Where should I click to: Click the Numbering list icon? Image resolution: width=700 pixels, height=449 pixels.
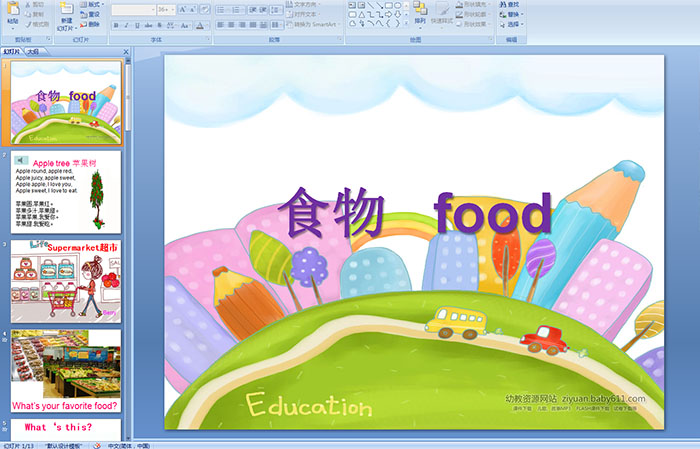(238, 10)
